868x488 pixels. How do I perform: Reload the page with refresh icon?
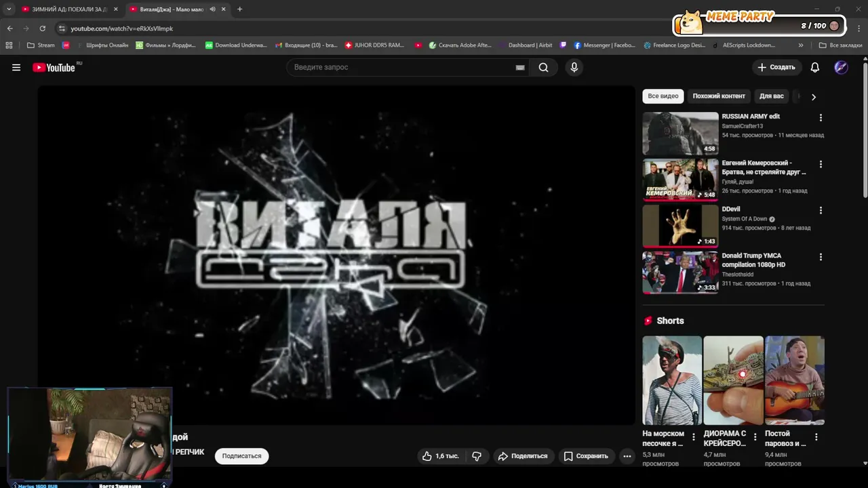[x=42, y=28]
